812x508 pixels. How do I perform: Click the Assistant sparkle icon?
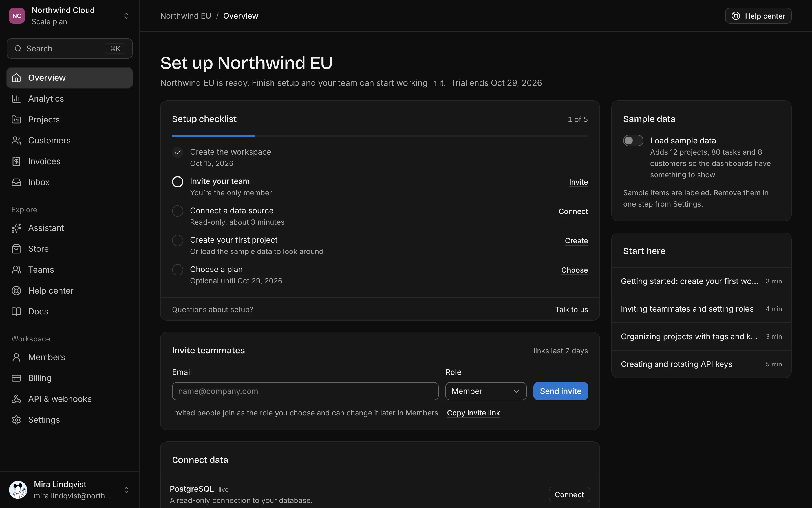16,228
